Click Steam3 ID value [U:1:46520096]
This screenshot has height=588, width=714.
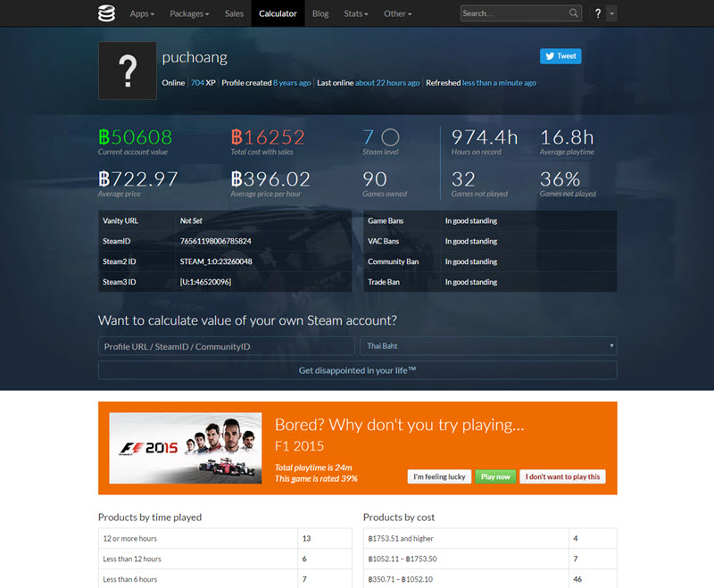click(205, 282)
